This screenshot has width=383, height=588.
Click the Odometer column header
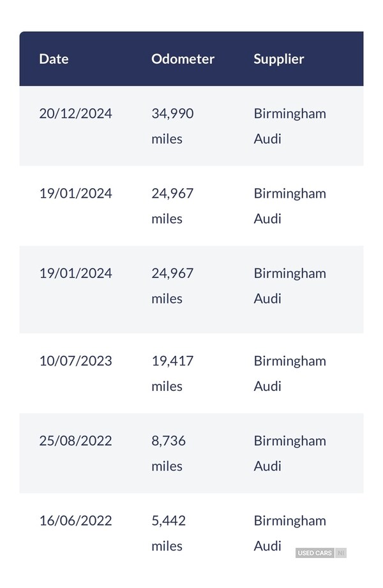coord(183,59)
